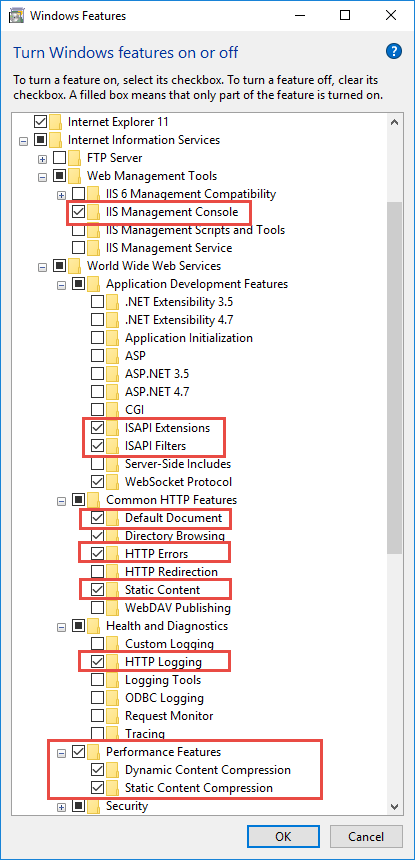Click the FTP Server folder icon
The width and height of the screenshot is (415, 860).
[75, 158]
